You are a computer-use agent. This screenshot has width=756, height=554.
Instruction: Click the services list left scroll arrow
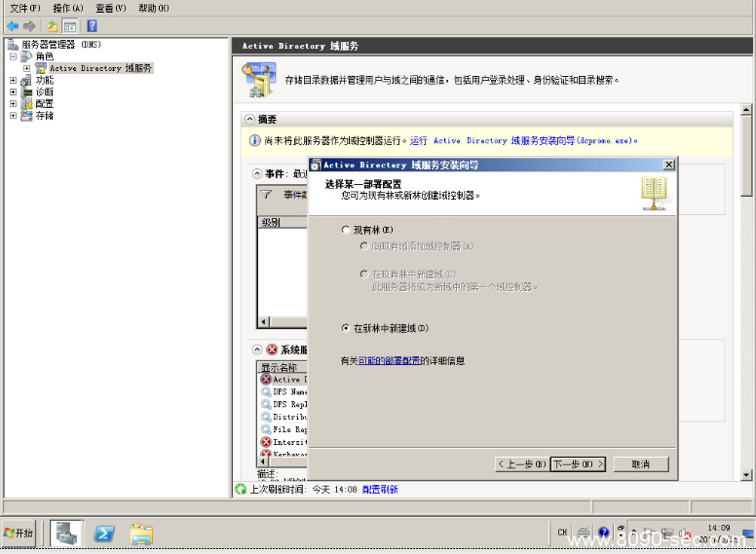coord(264,462)
